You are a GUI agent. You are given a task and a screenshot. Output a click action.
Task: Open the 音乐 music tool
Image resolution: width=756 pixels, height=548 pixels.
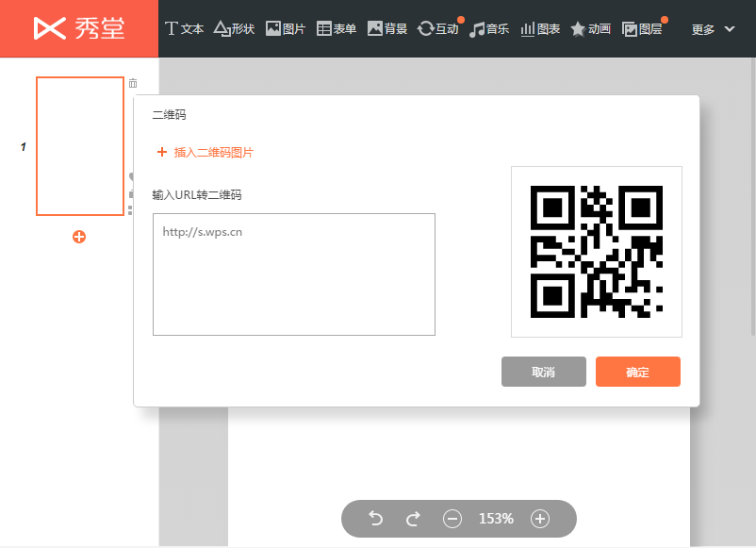(x=489, y=29)
